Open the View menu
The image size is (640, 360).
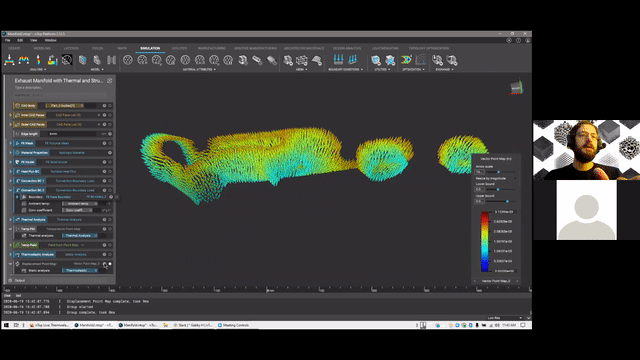(33, 40)
